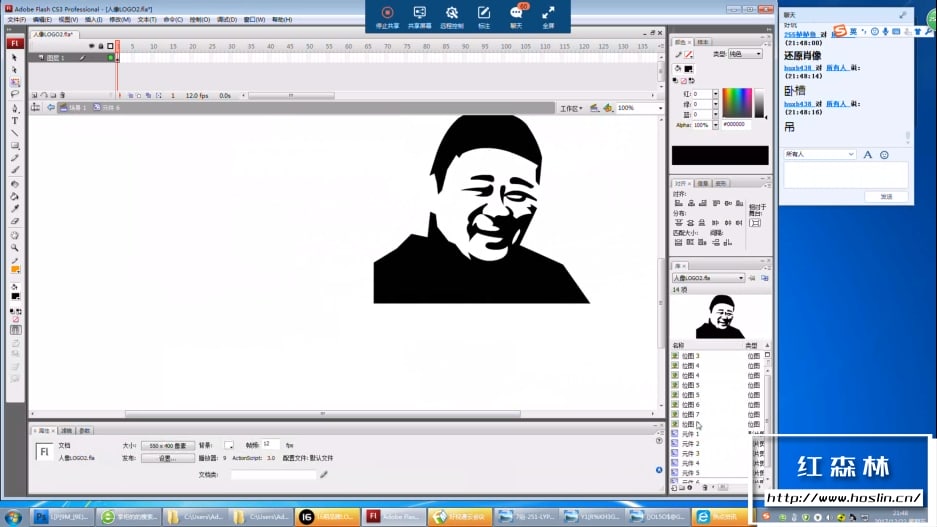Click the publish Settings button
This screenshot has width=937, height=527.
[x=168, y=458]
